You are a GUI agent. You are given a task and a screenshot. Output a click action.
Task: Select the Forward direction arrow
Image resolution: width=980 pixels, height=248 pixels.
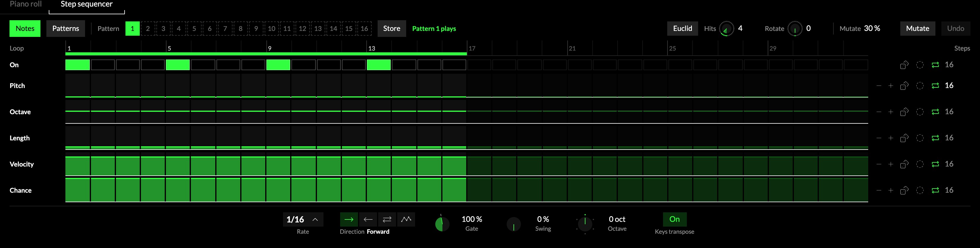coord(349,219)
